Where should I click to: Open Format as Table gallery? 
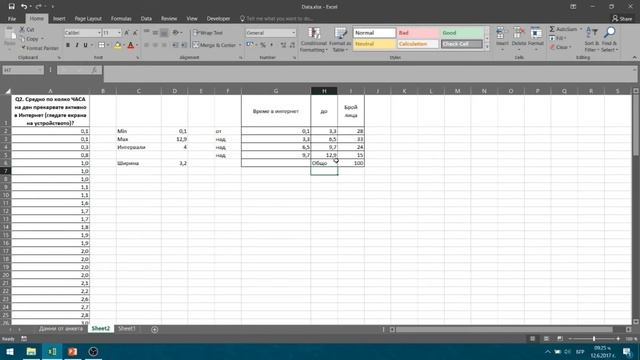[340, 40]
